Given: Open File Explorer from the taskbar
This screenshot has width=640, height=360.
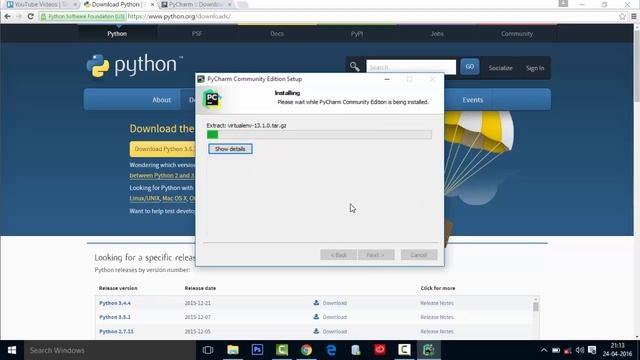Looking at the screenshot, I should [x=233, y=350].
